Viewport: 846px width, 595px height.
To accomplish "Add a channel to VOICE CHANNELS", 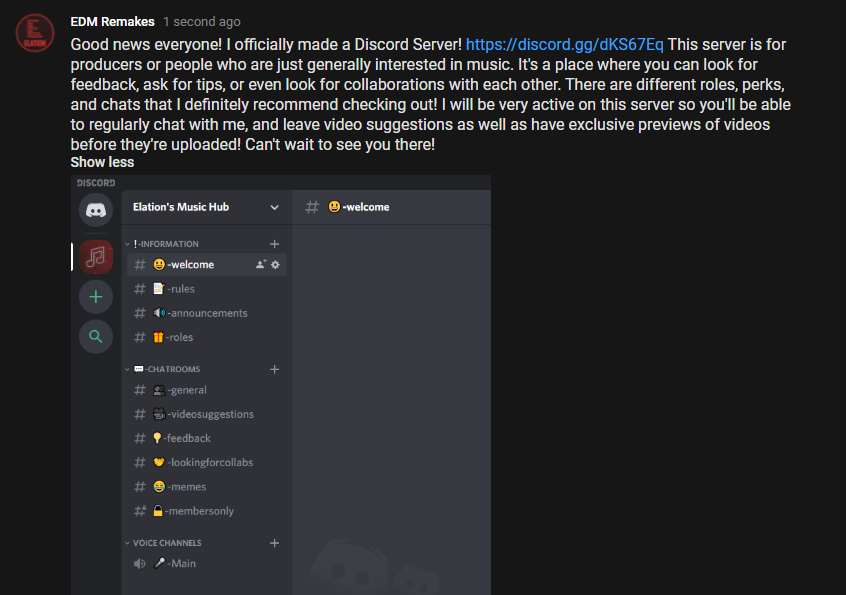I will [x=275, y=543].
